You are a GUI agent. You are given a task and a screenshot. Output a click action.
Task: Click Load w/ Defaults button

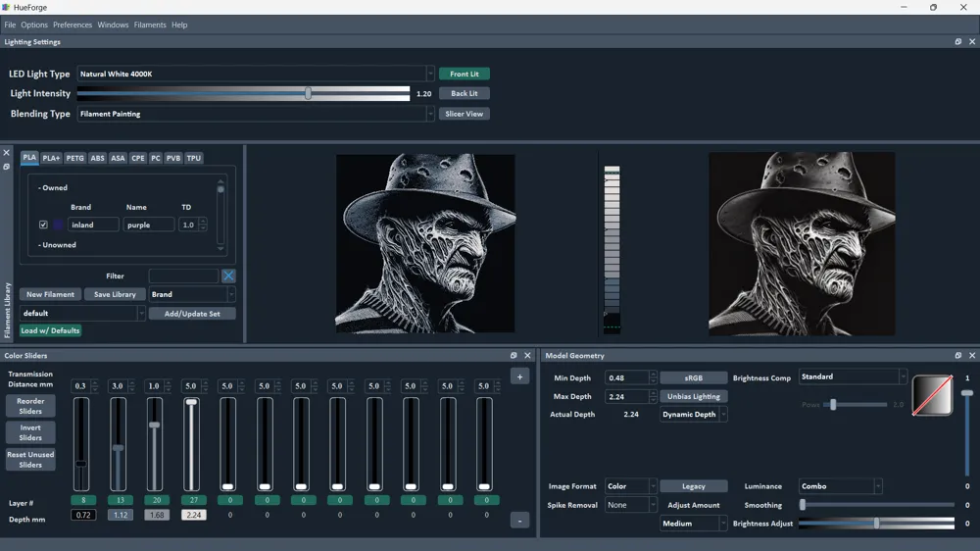(x=50, y=330)
